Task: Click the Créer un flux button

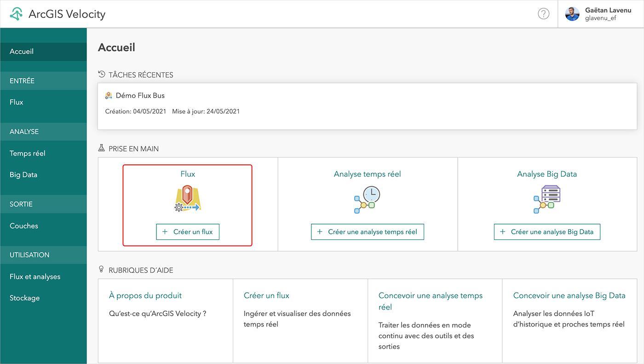Action: 188,232
